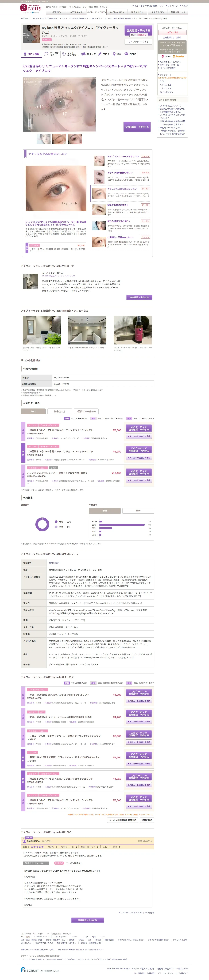Select second small thumbnail under main photo
Screen dimensions: 209x980
[59, 139]
